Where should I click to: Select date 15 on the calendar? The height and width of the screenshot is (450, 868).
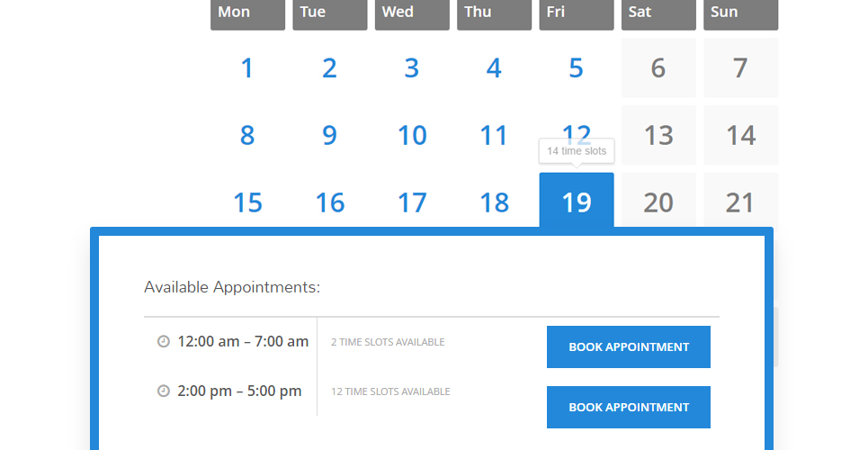(247, 202)
